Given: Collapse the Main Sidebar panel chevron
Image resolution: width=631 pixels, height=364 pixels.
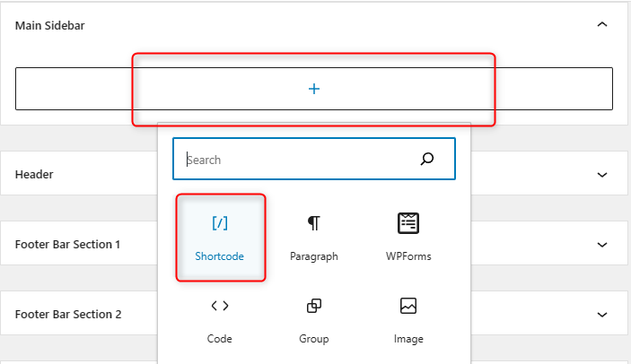Looking at the screenshot, I should [601, 25].
